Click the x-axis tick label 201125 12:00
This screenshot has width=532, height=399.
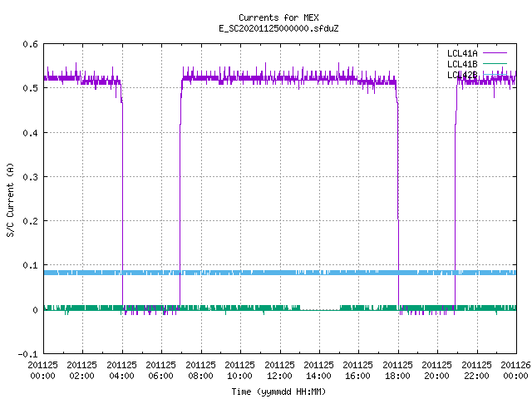(x=279, y=370)
